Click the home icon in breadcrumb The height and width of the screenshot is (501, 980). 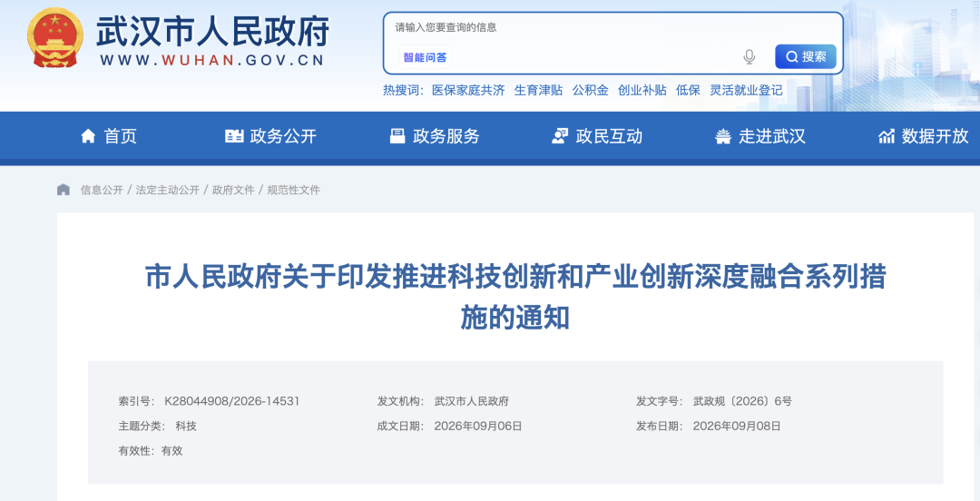tap(64, 190)
